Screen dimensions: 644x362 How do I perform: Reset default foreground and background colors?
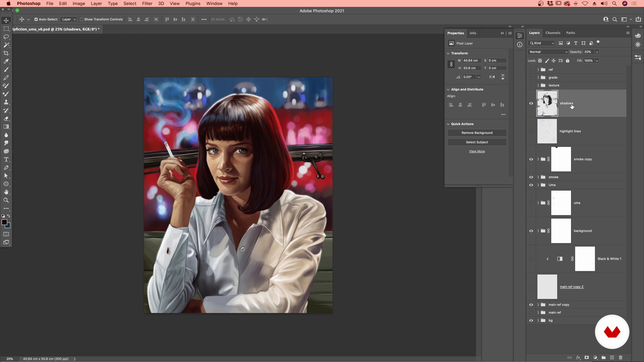tap(3, 216)
